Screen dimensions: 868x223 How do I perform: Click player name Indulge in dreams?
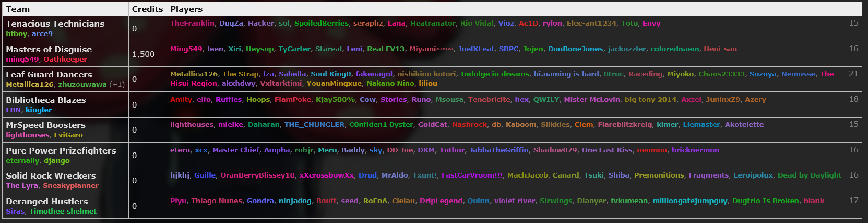495,74
